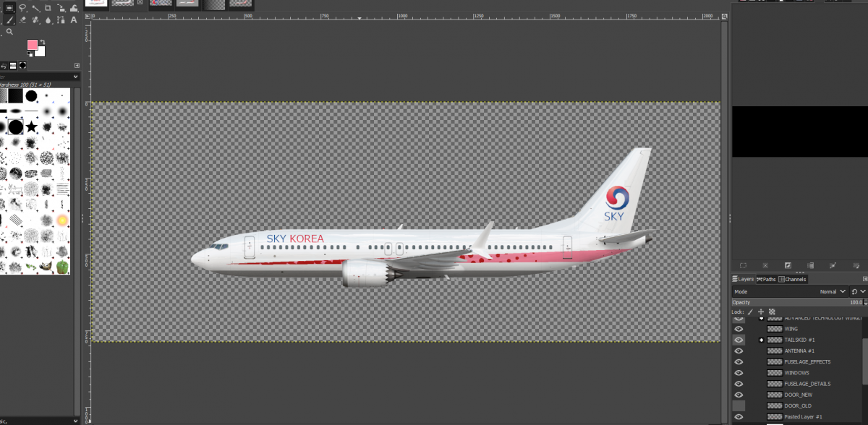Hide the FUSELAGE_EFFECTS layer
Image resolution: width=868 pixels, height=425 pixels.
739,361
